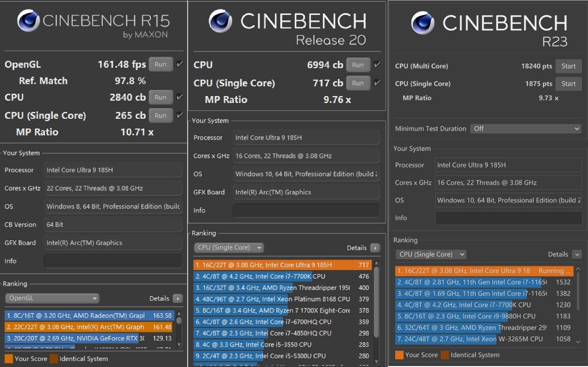The height and width of the screenshot is (367, 588).
Task: Select the 11th Gen i7 1382 row
Action: click(484, 294)
